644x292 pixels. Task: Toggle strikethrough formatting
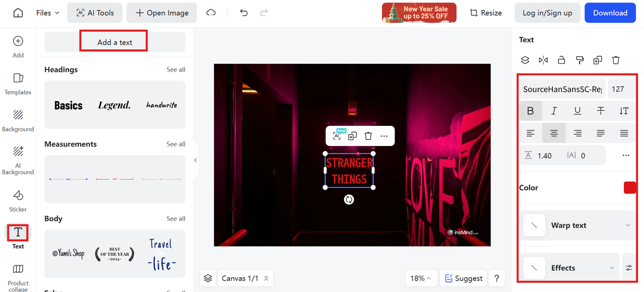tap(601, 111)
